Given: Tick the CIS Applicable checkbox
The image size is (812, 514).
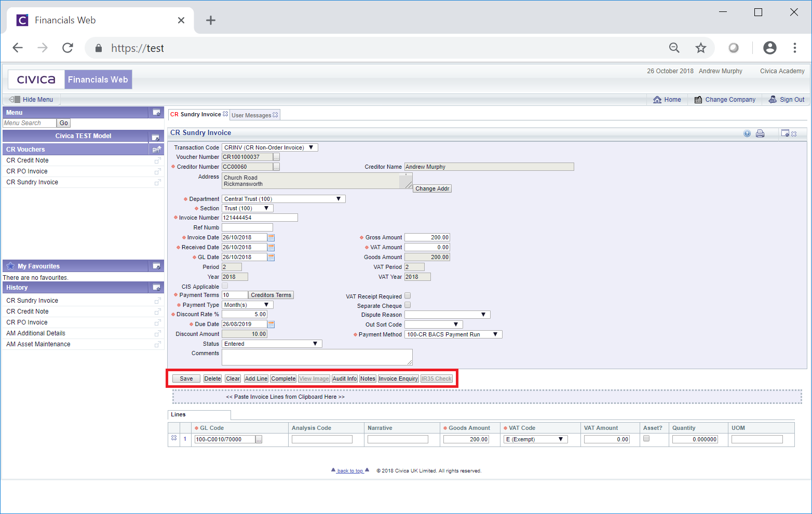Looking at the screenshot, I should (x=225, y=286).
